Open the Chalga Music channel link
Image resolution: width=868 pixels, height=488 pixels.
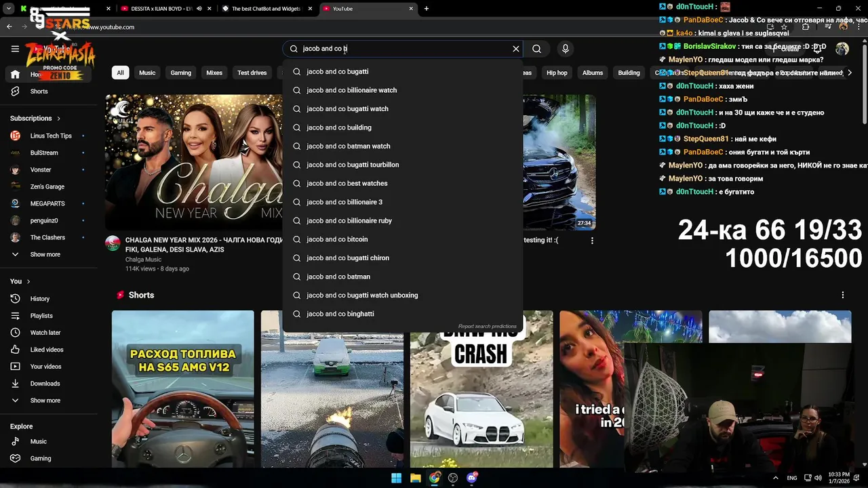coord(143,260)
